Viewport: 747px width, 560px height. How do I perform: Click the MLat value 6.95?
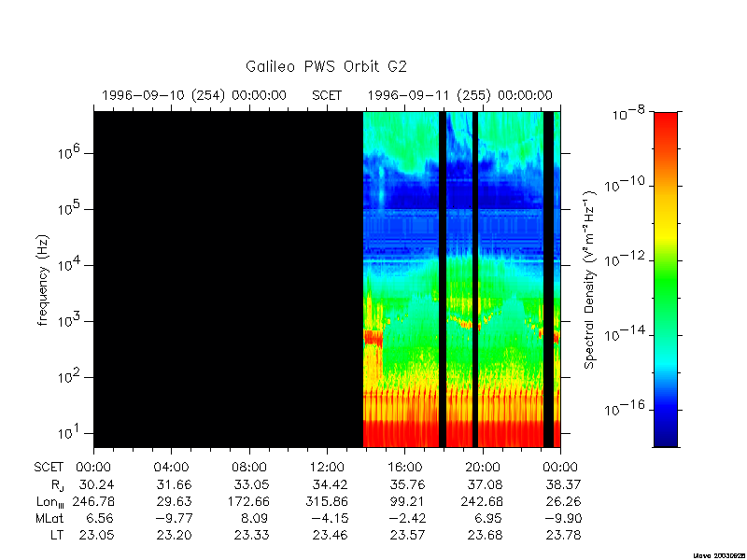tap(488, 518)
